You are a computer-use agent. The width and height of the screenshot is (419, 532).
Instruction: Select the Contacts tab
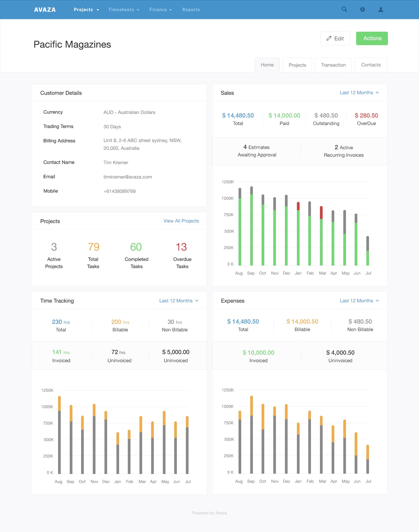click(371, 65)
